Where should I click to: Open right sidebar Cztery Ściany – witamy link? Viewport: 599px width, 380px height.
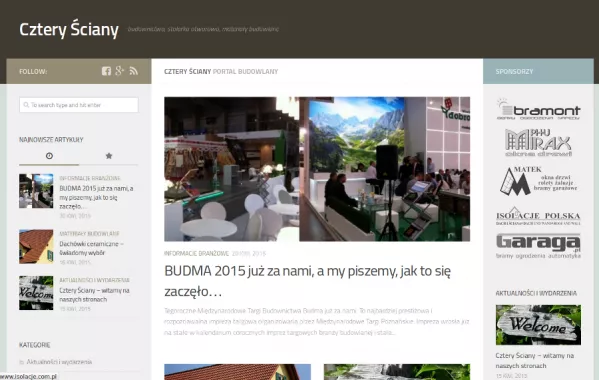click(534, 361)
